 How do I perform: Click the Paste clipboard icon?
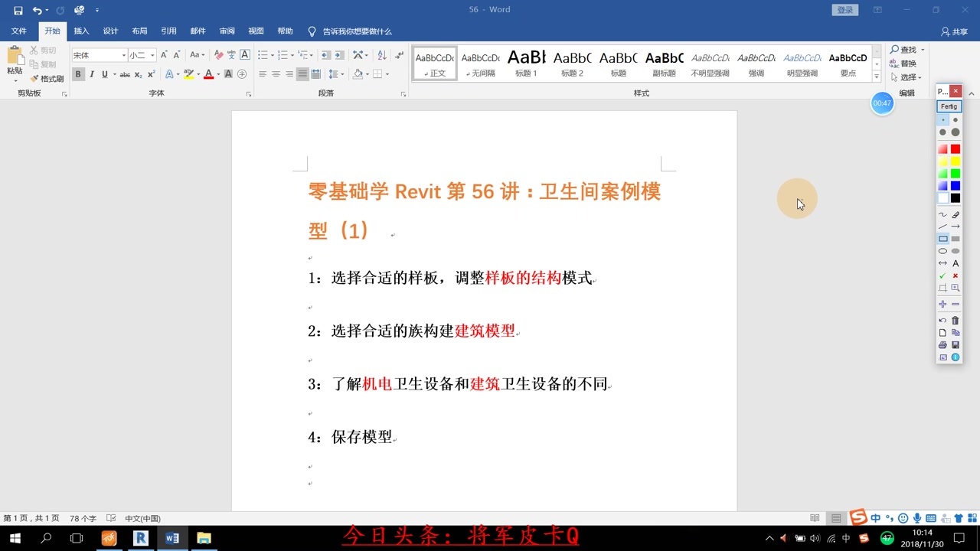15,56
